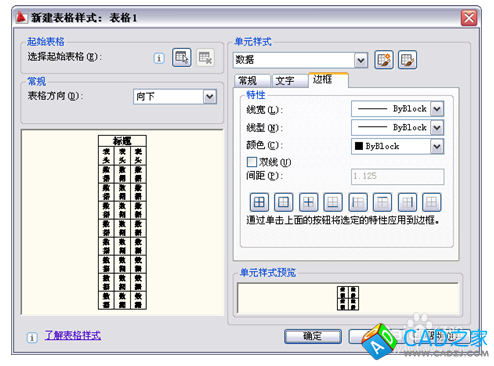Viewport: 494px width, 366px height.
Task: Select the no borders button
Action: point(432,202)
